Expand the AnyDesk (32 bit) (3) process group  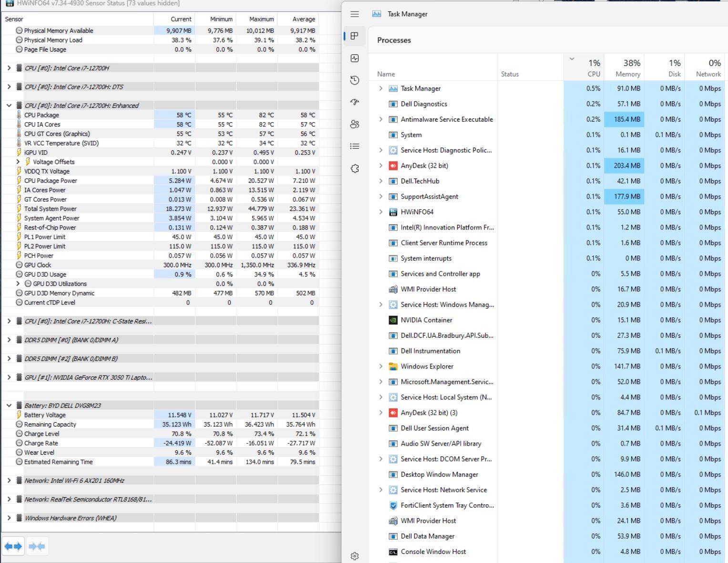click(x=380, y=413)
